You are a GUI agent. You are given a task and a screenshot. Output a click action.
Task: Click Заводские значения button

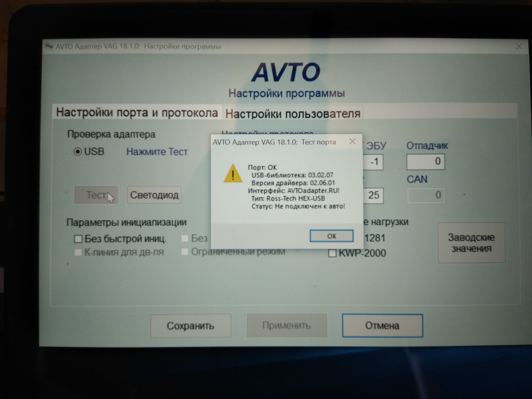coord(471,242)
